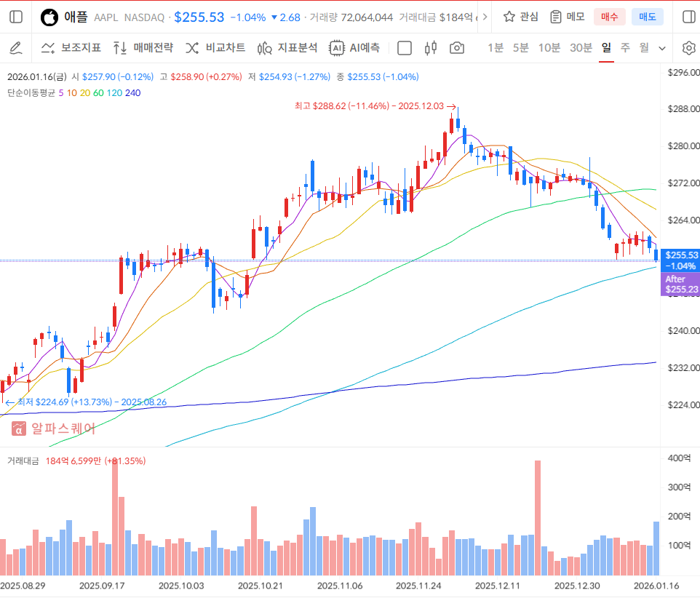Viewport: 700px width, 598px height.
Task: Click the candlestick chart type icon
Action: tap(431, 48)
